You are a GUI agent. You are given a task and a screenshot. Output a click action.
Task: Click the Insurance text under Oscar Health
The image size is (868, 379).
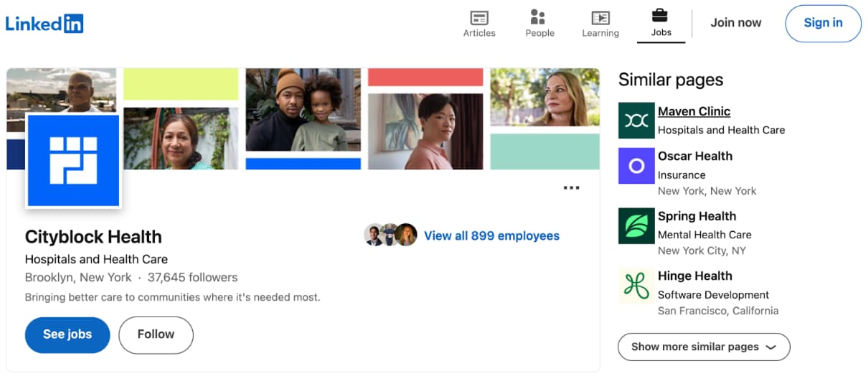click(681, 175)
